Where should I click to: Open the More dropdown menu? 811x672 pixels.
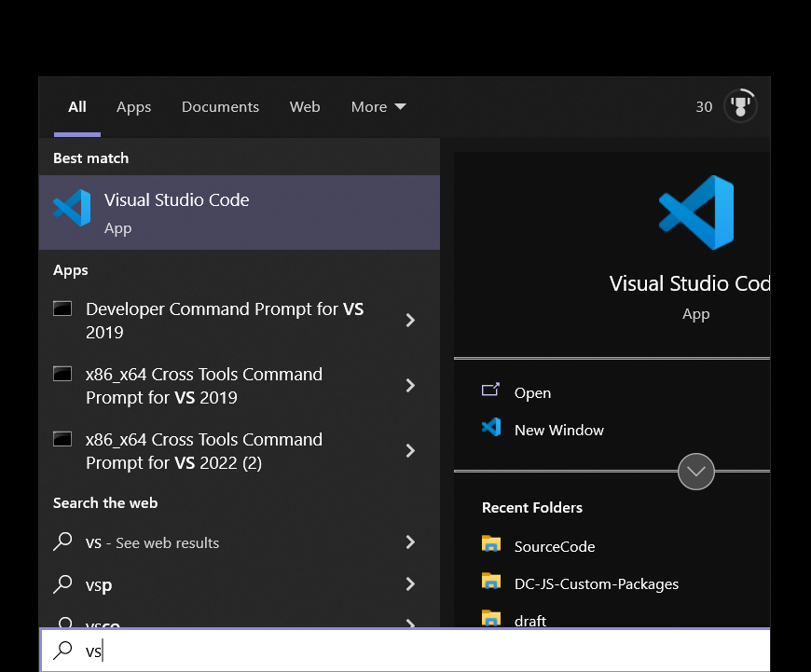tap(378, 107)
